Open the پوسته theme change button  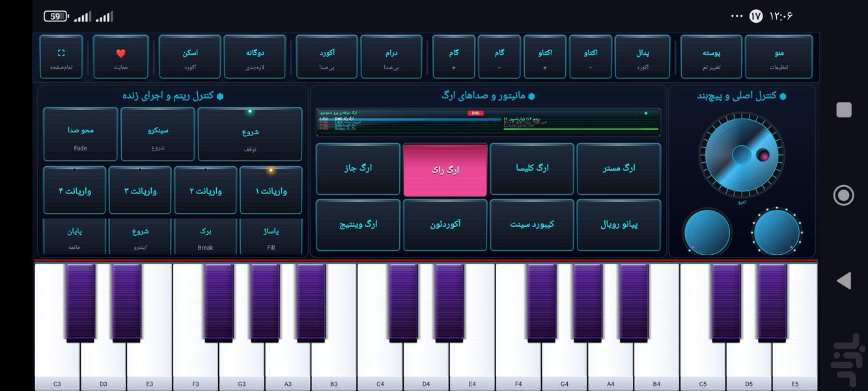click(x=711, y=57)
